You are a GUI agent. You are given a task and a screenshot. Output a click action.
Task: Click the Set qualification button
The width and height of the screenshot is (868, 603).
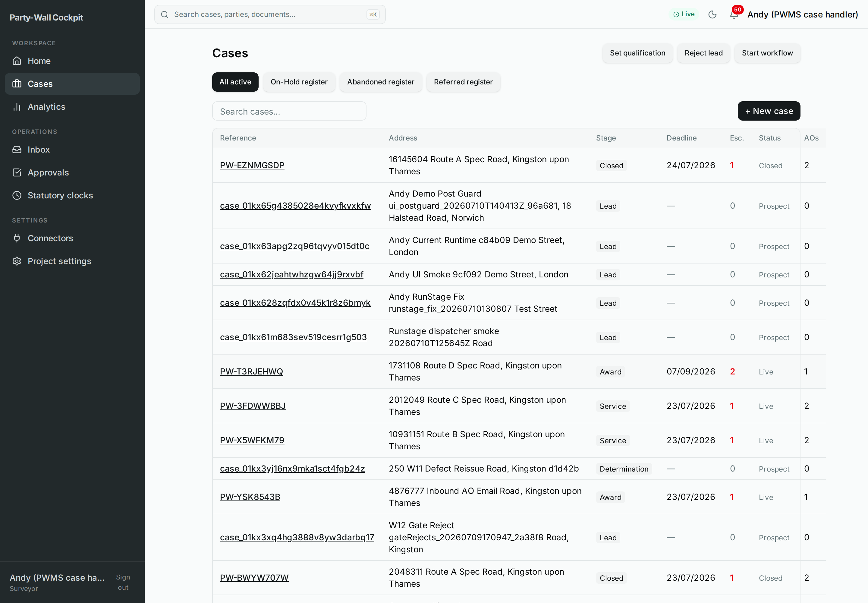(x=638, y=53)
